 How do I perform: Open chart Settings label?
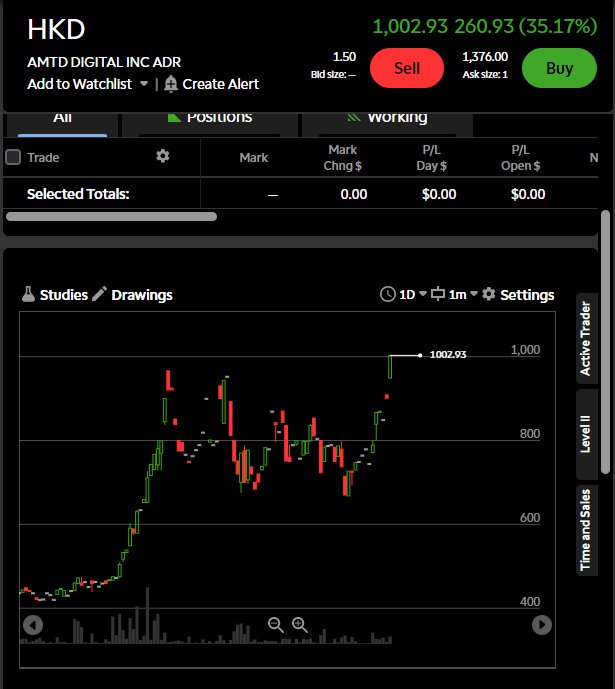pyautogui.click(x=527, y=295)
